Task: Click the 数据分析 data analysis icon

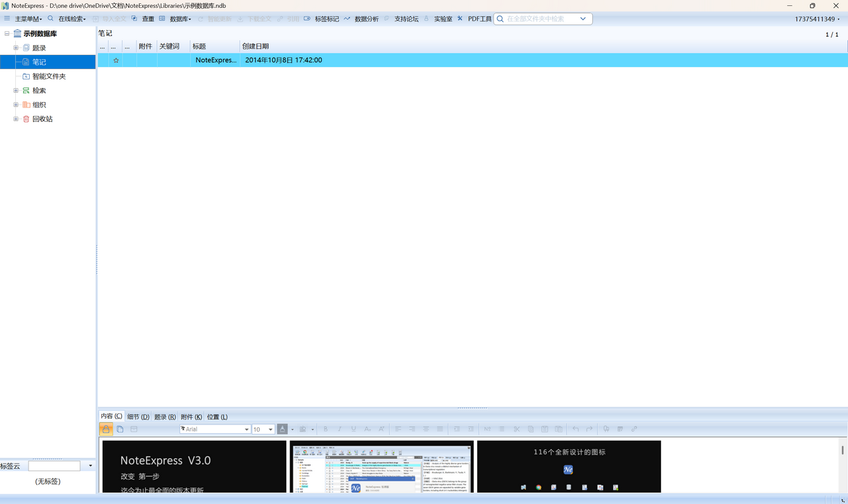Action: 348,19
